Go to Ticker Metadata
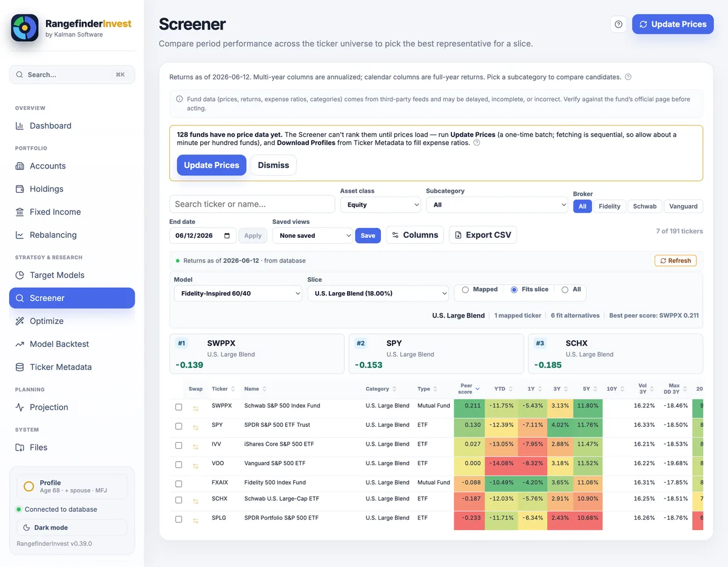 point(72,367)
